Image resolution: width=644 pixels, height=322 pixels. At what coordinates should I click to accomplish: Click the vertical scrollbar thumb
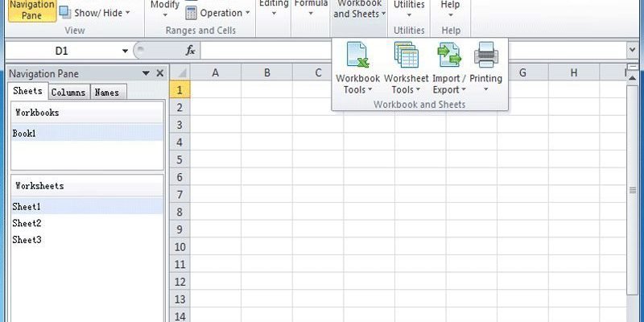click(x=633, y=190)
